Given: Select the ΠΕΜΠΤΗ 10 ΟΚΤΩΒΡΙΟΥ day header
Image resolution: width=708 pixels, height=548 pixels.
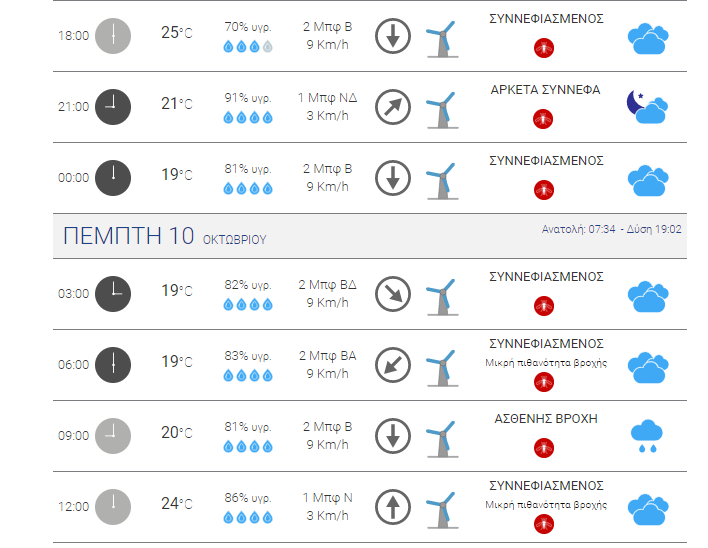Looking at the screenshot, I should 164,236.
